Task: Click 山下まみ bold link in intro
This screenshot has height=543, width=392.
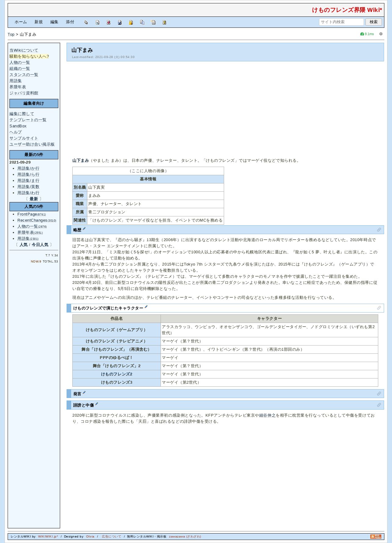Action: coord(81,161)
